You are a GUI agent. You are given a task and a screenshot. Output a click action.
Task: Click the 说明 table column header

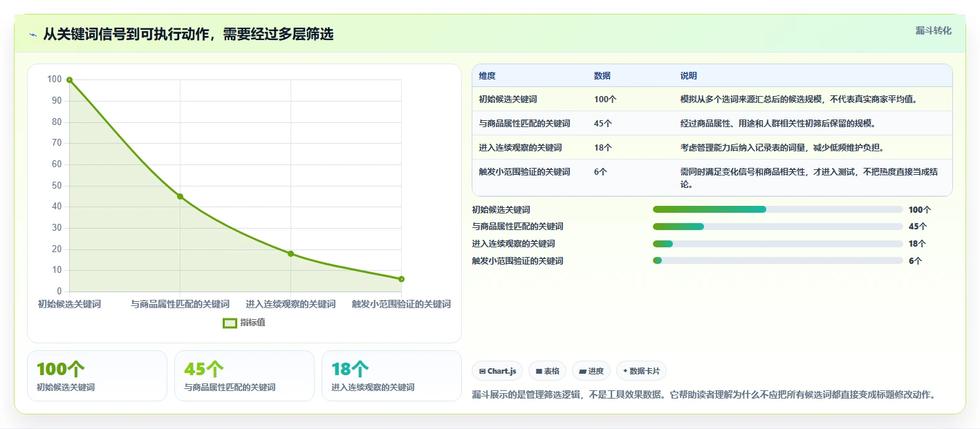pos(688,76)
